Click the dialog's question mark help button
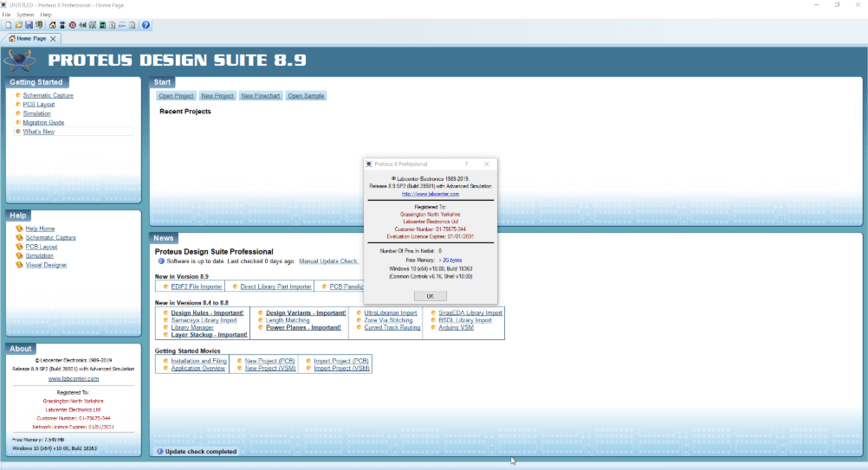Viewport: 868px width, 470px height. pyautogui.click(x=466, y=164)
